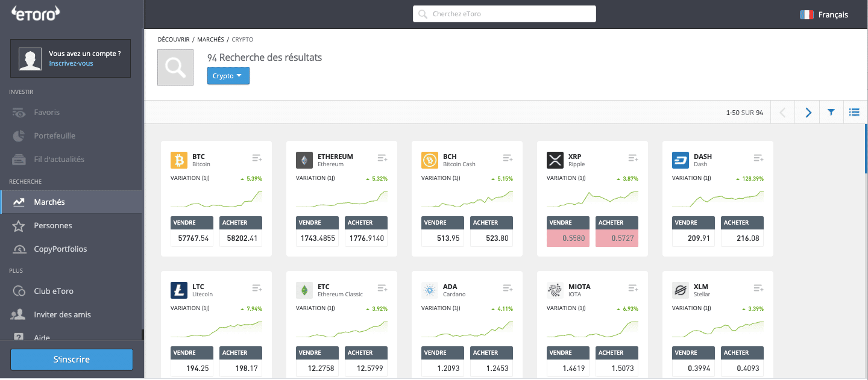Add ETHEREUM to watchlist icon
868x380 pixels.
pos(382,158)
